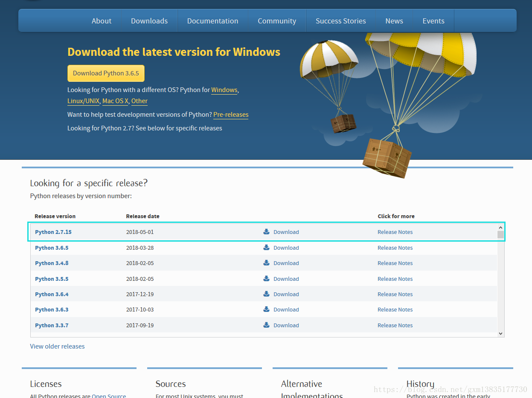Click the release list scrollbar thumb
The height and width of the screenshot is (398, 532).
click(x=501, y=234)
